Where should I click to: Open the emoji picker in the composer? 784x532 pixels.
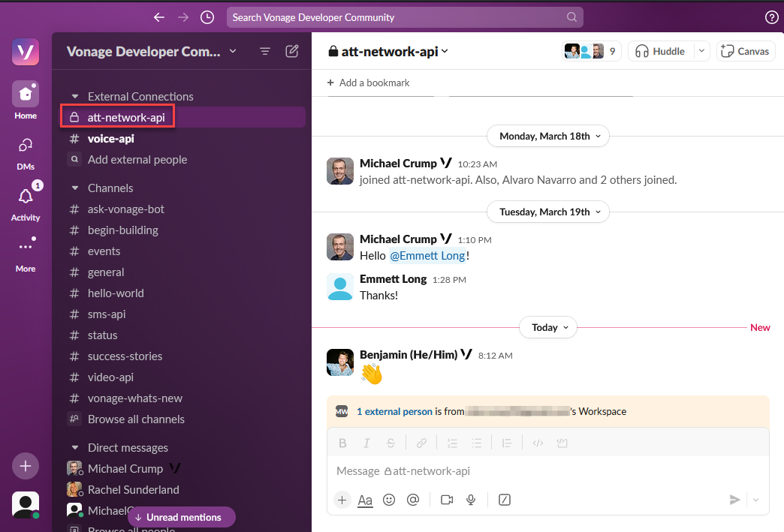tap(389, 500)
